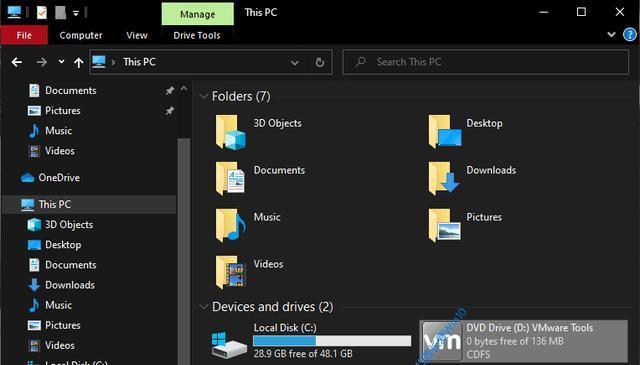Open Music under This PC in tree

(x=58, y=305)
